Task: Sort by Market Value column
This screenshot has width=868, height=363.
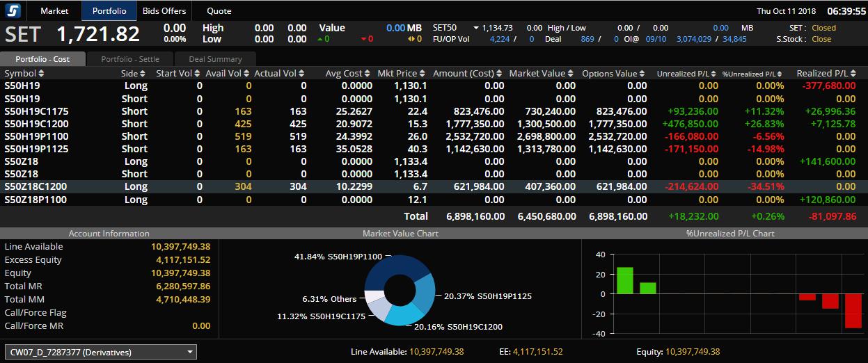Action: pos(542,73)
